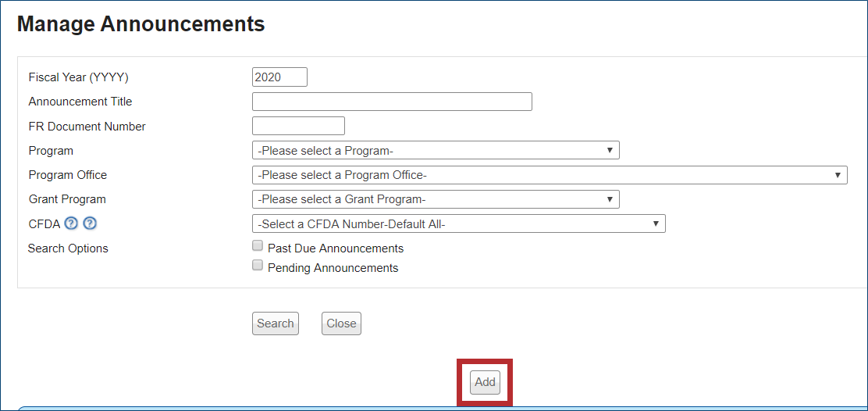Image resolution: width=868 pixels, height=411 pixels.
Task: Focus the Fiscal Year input field
Action: pos(279,77)
